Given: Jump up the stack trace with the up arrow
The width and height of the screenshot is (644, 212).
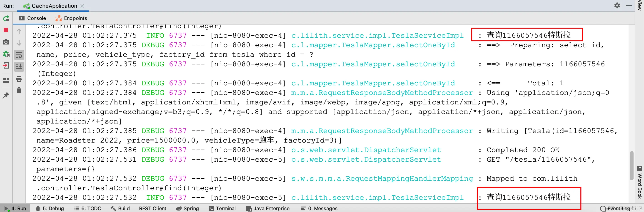Looking at the screenshot, I should pos(19,32).
